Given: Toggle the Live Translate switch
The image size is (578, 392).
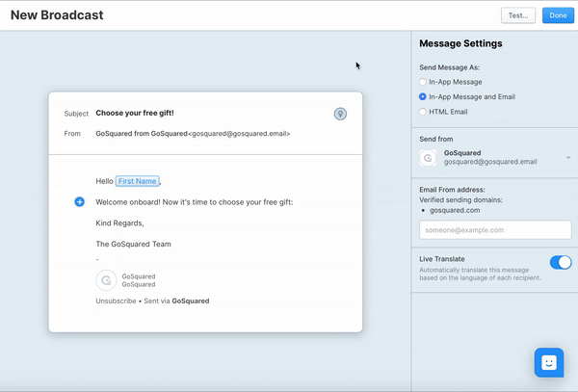Looking at the screenshot, I should click(560, 262).
